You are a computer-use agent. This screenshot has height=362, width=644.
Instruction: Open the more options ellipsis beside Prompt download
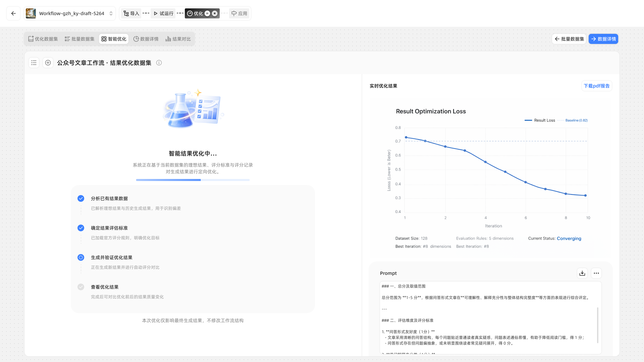(x=596, y=273)
